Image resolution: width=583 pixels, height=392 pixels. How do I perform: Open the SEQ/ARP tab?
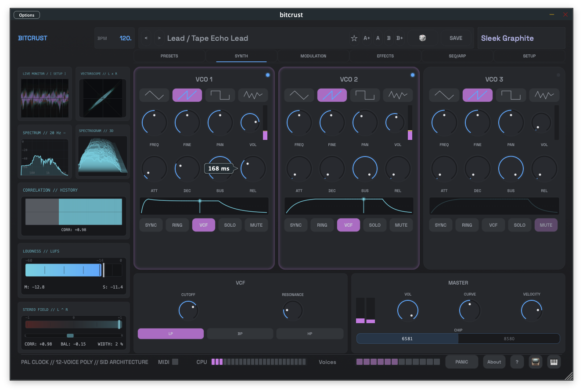click(457, 56)
